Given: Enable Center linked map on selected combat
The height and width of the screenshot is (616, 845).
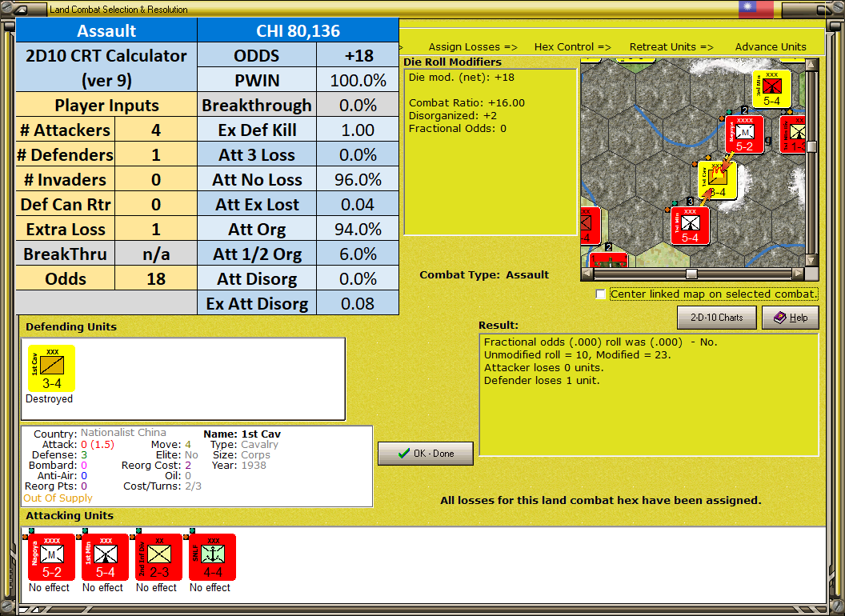Looking at the screenshot, I should pos(600,294).
